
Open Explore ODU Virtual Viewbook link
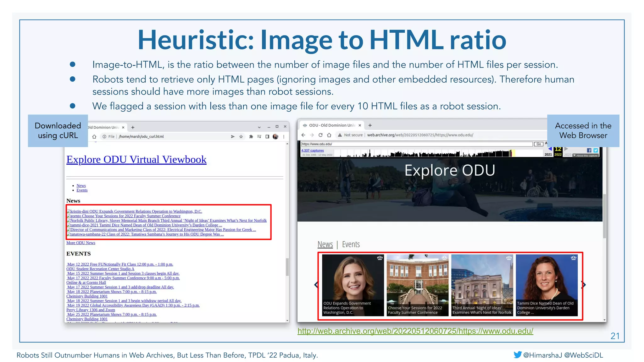tap(136, 160)
